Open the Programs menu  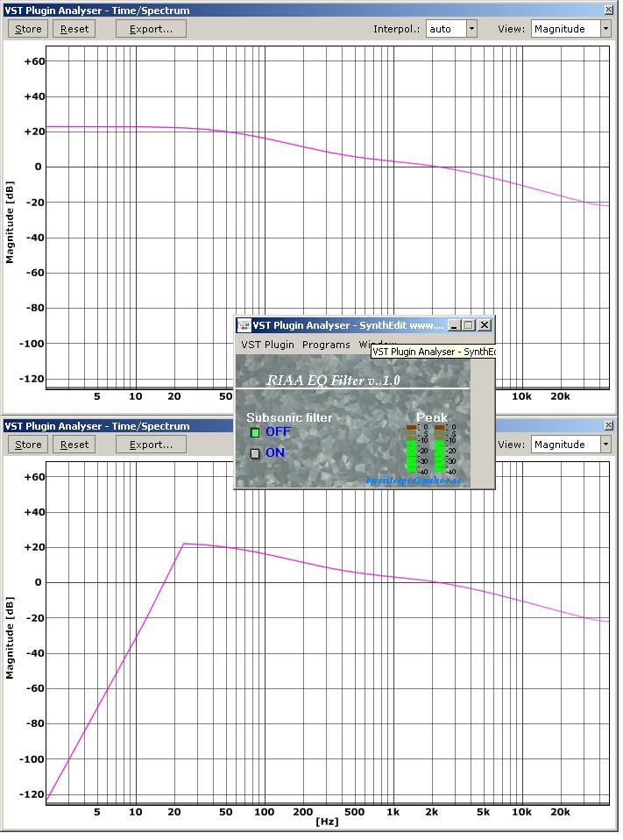click(326, 345)
